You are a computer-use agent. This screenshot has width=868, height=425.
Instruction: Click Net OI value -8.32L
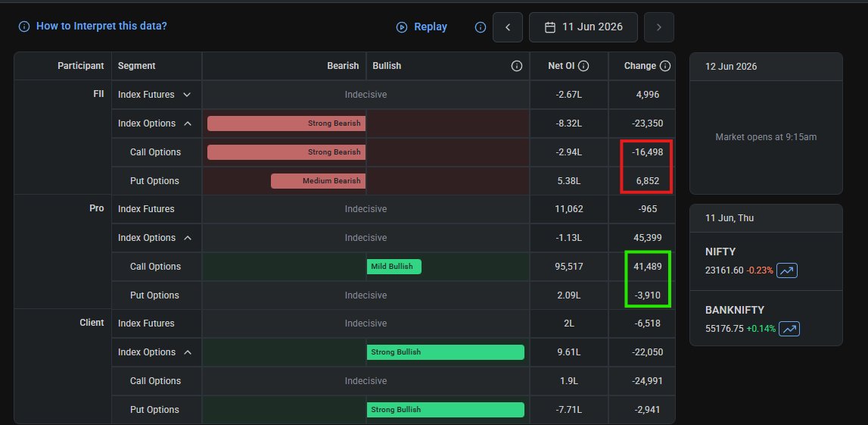(569, 123)
